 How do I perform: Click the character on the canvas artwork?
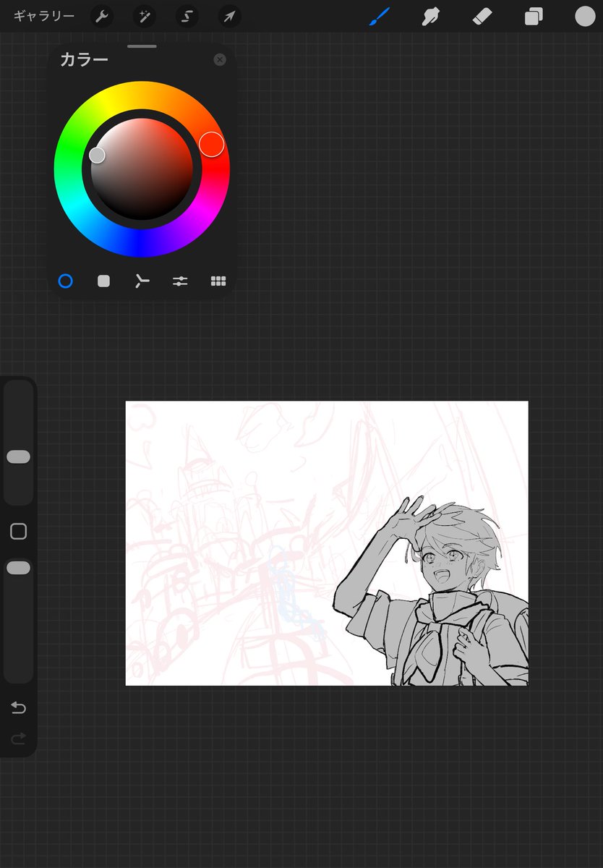coord(432,591)
